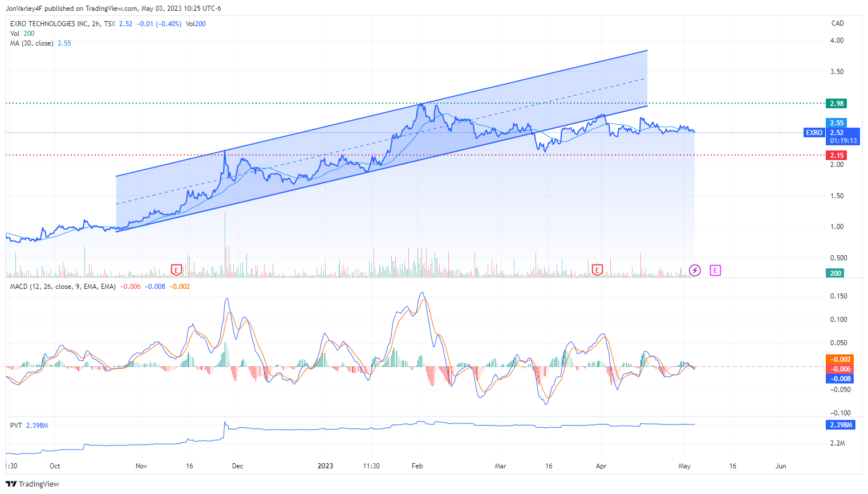Click the circled lightning bolt event icon
Viewport: 868px width, 494px height.
pyautogui.click(x=695, y=270)
